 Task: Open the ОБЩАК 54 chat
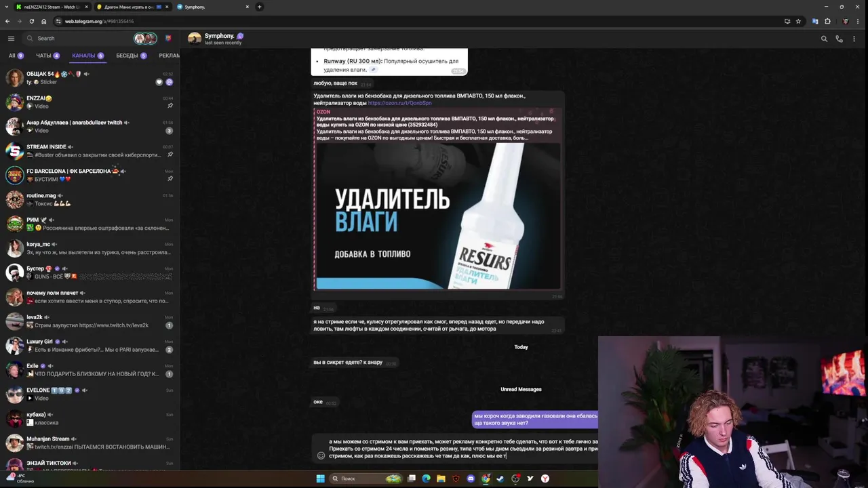[90, 77]
